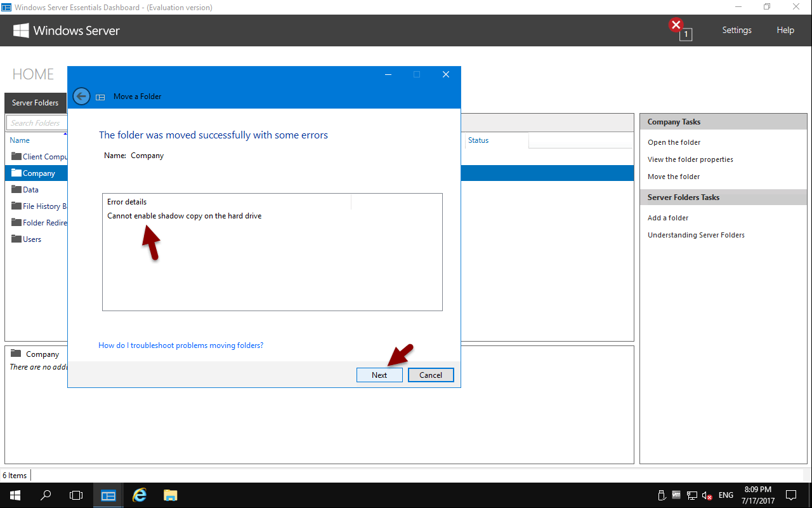812x508 pixels.
Task: Click the Dashboard taskbar icon
Action: point(108,495)
